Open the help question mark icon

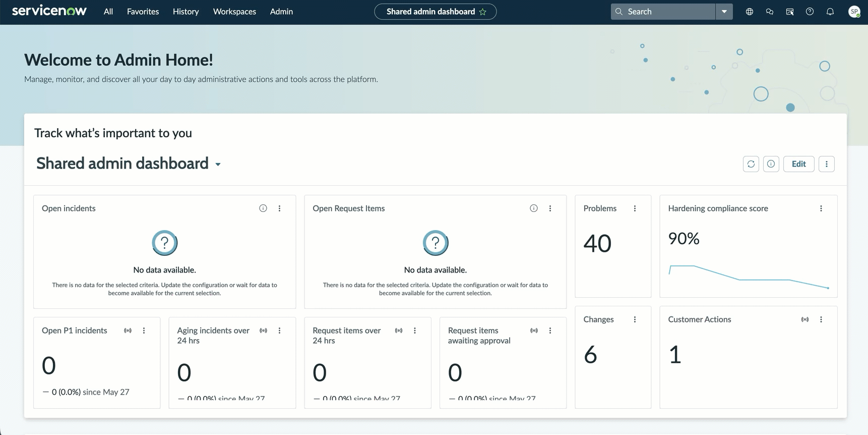tap(810, 12)
